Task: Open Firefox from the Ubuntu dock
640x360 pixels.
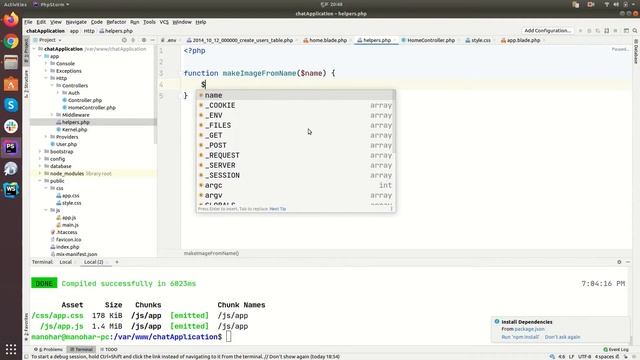Action: pos(11,20)
